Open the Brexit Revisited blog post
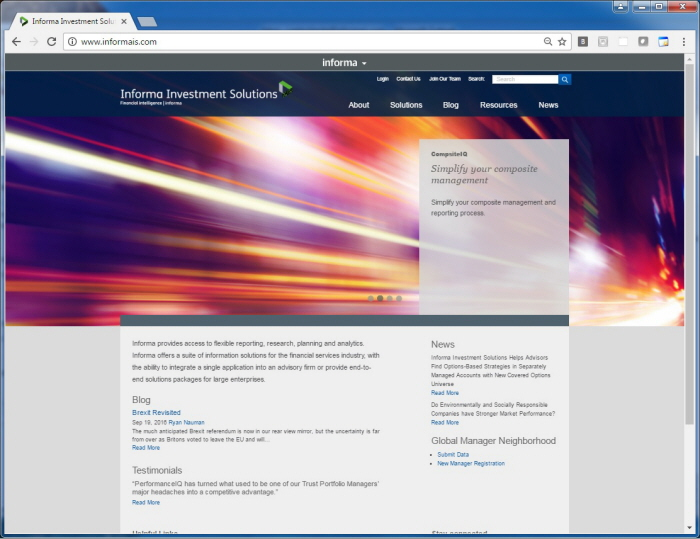The height and width of the screenshot is (539, 700). [x=156, y=413]
